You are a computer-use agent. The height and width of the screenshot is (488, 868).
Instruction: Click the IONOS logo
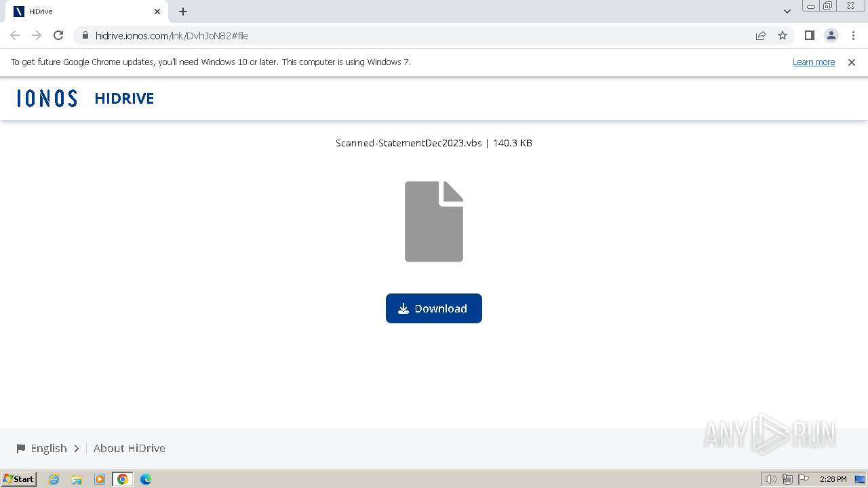coord(47,98)
